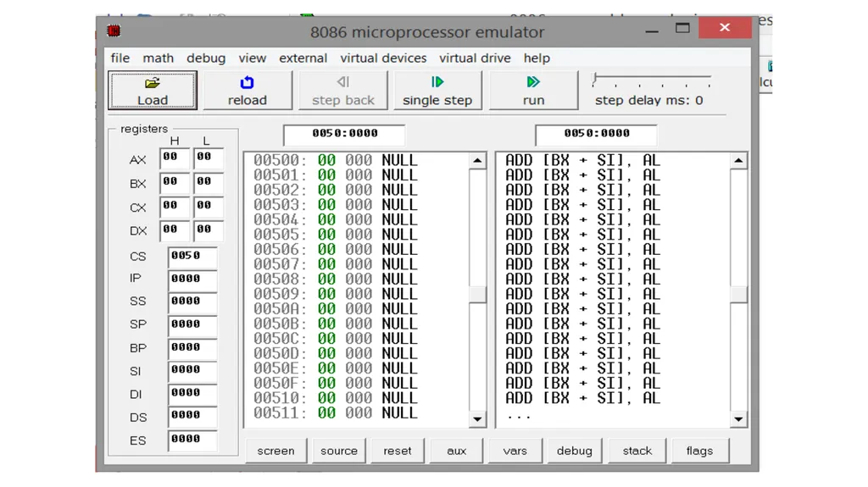Click the BP register field
Image resolution: width=868 pixels, height=487 pixels.
(x=192, y=349)
